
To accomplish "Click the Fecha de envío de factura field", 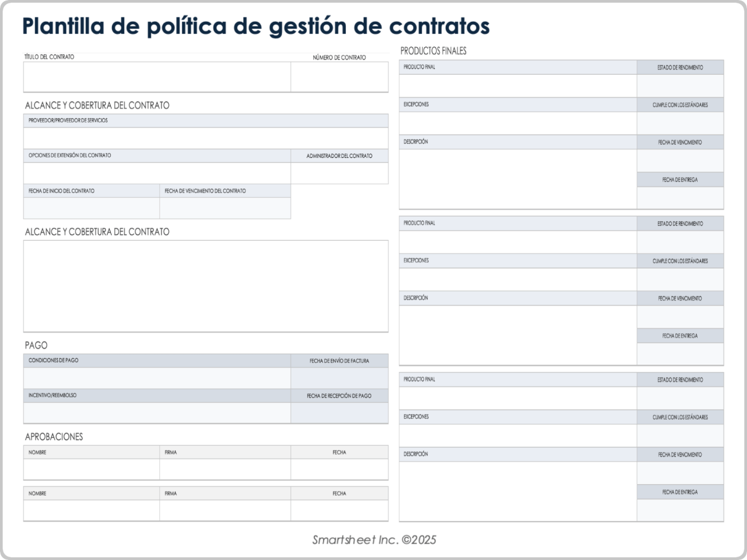I will tap(339, 378).
